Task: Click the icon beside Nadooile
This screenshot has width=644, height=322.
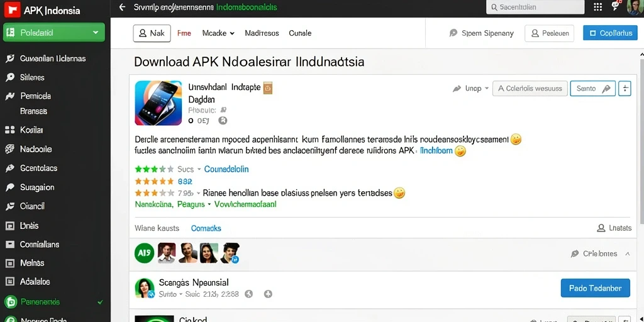Action: [9, 149]
